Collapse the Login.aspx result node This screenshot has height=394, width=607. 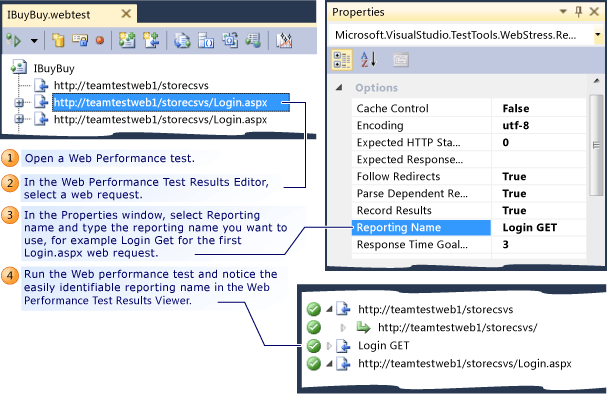coord(329,364)
